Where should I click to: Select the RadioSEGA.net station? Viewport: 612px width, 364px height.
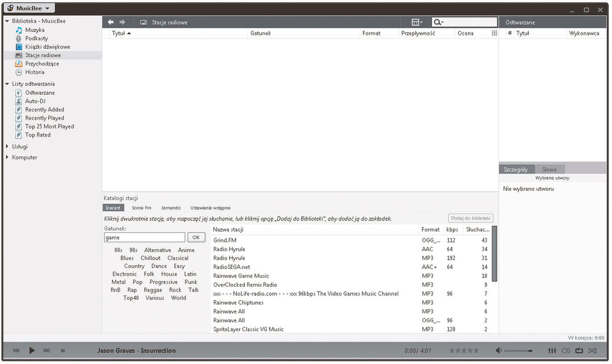click(350, 267)
